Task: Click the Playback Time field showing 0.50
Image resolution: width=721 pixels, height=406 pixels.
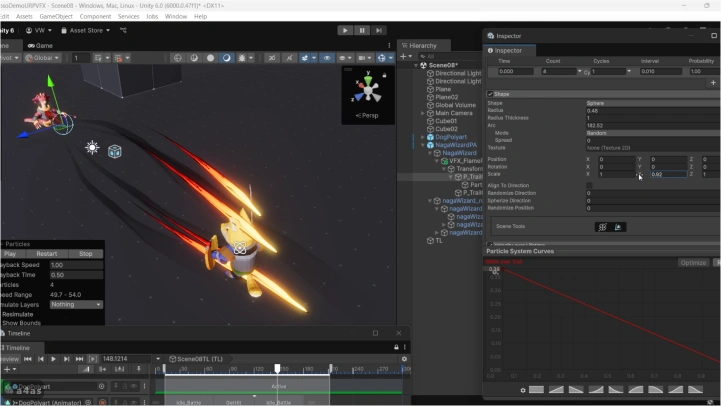Action: tap(76, 275)
